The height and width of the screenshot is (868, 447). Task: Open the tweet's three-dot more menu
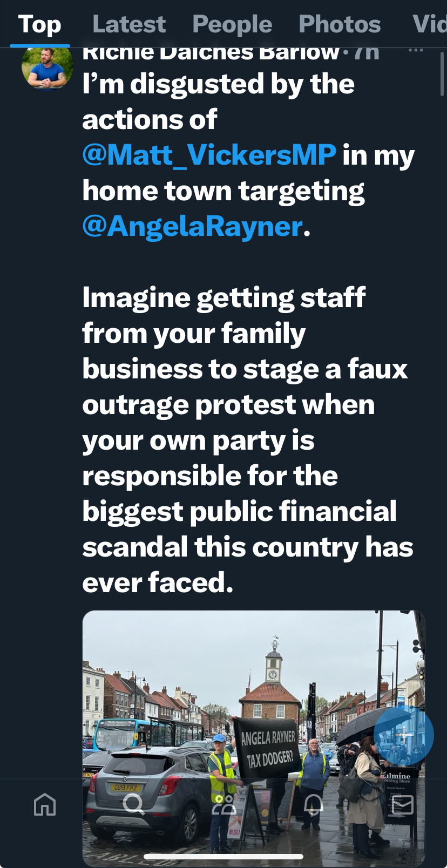pos(416,50)
